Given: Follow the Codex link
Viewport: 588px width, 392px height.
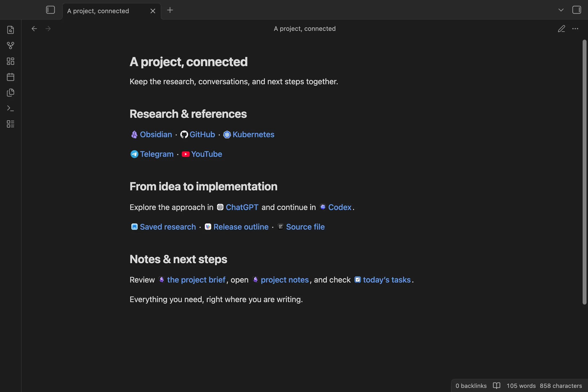Looking at the screenshot, I should pyautogui.click(x=340, y=207).
